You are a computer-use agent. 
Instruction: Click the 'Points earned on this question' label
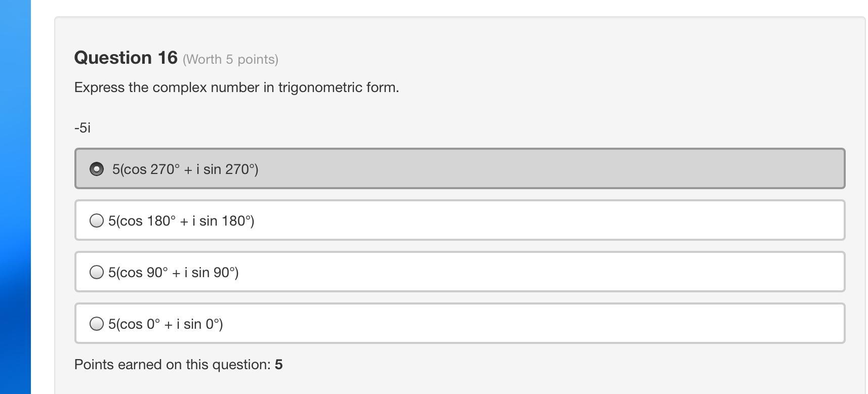[172, 365]
